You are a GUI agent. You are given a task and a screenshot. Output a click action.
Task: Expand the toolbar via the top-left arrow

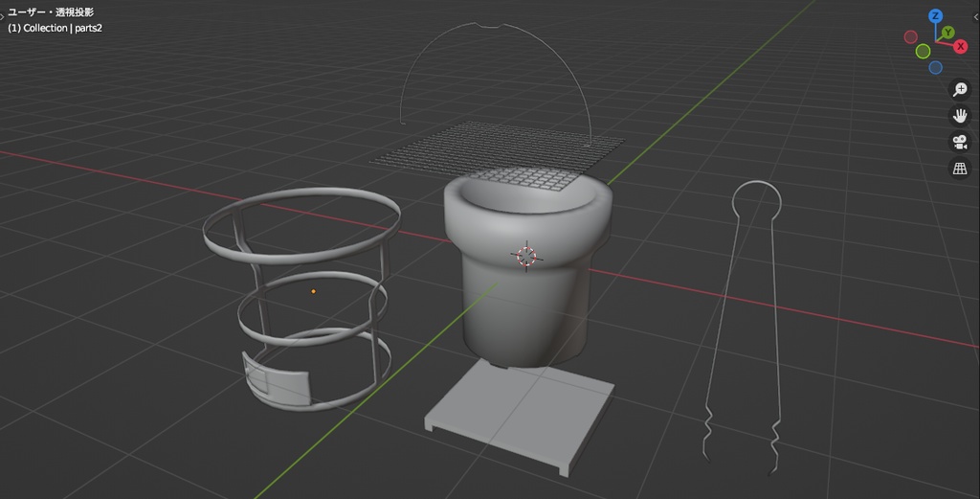(3, 17)
